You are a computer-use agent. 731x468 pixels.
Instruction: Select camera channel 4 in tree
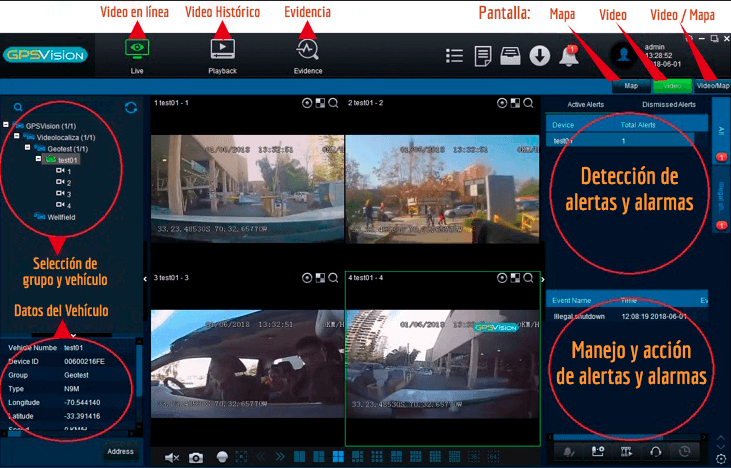64,205
